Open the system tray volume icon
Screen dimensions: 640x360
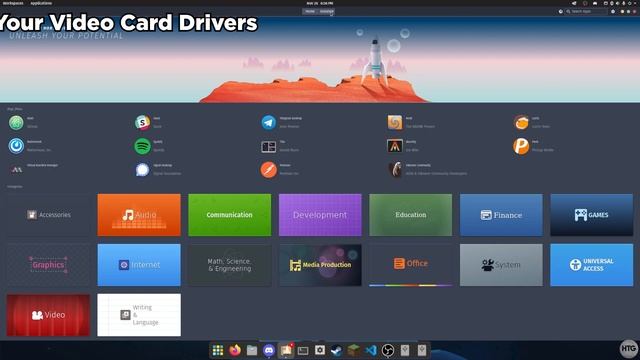pyautogui.click(x=618, y=3)
